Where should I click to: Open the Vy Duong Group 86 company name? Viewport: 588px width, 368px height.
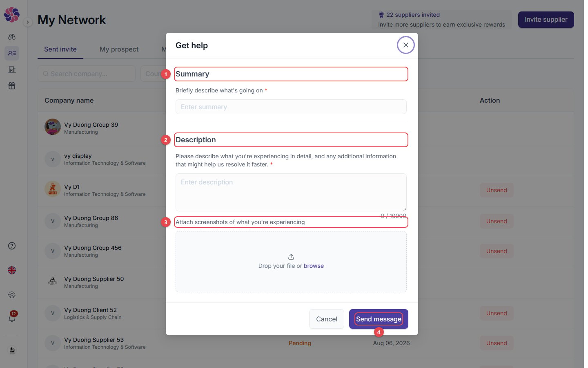tap(91, 218)
